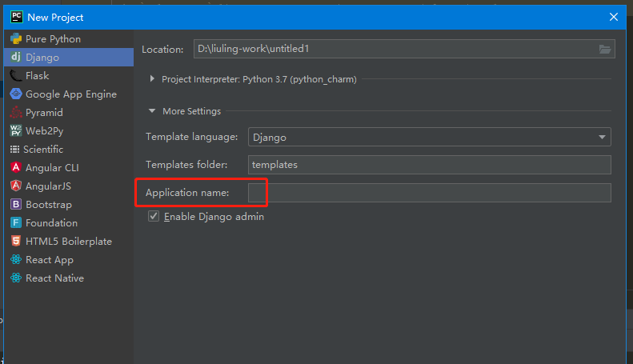This screenshot has height=364, width=633.
Task: Select Foundation project type
Action: click(x=51, y=223)
